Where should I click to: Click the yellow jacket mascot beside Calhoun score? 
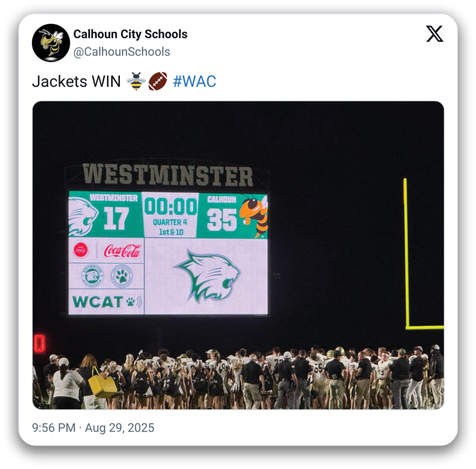click(x=254, y=215)
